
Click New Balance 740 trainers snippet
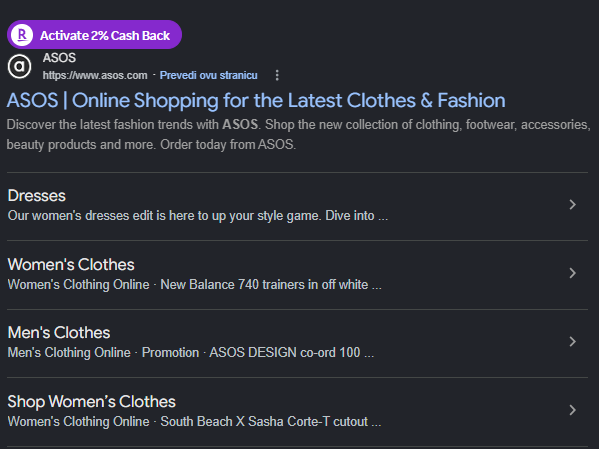271,285
